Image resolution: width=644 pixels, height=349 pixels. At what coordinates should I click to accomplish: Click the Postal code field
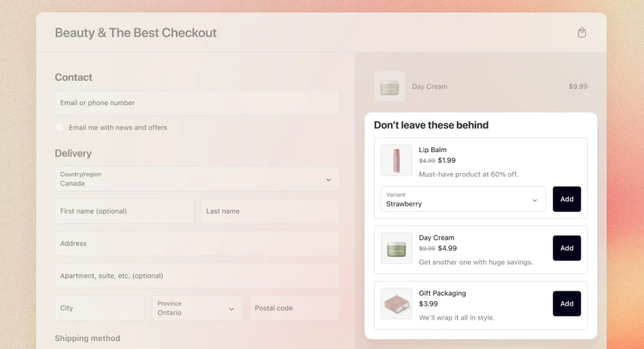[294, 308]
